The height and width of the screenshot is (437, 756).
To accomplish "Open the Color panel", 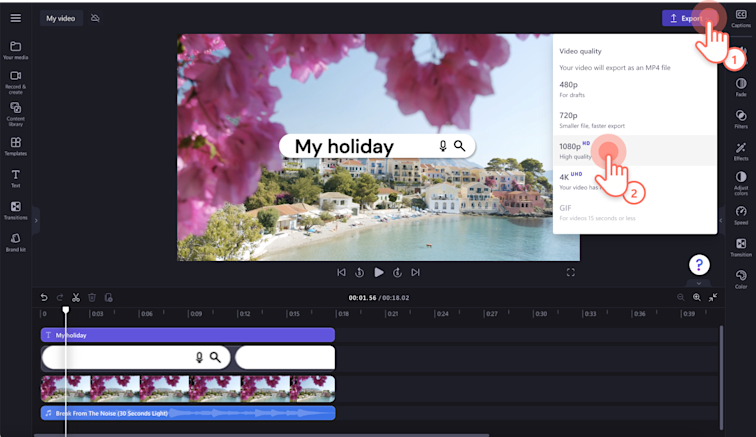I will [741, 279].
